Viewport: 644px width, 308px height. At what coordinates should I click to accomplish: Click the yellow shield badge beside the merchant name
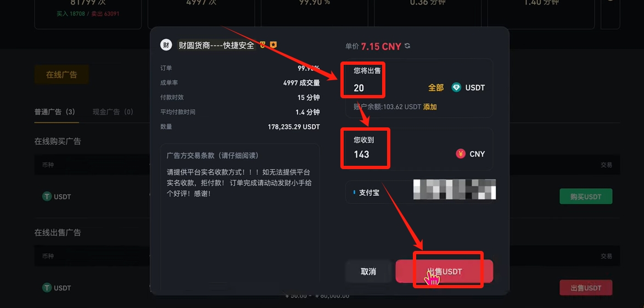point(263,45)
